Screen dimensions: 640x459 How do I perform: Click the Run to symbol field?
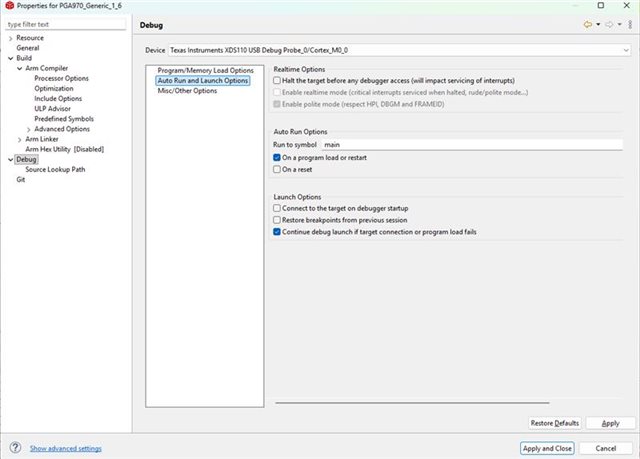pos(472,144)
